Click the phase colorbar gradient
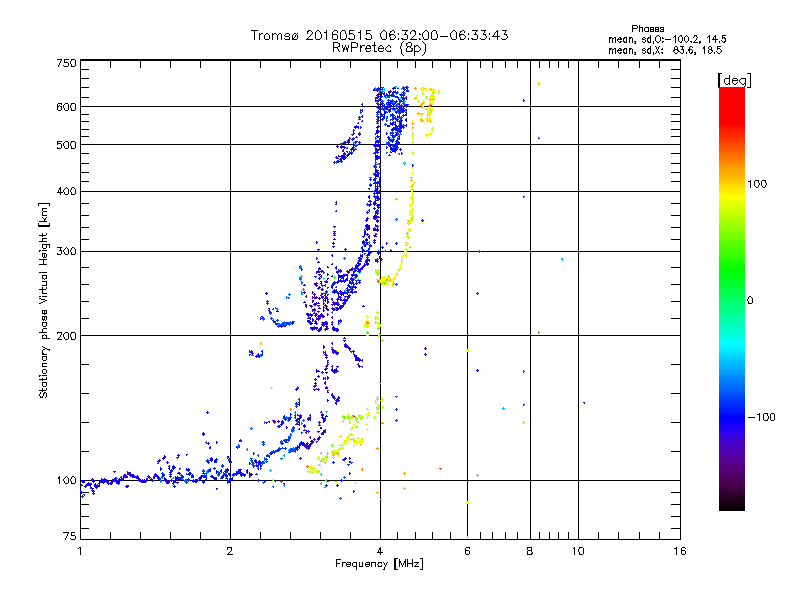Viewport: 800px width, 600px height. 732,298
